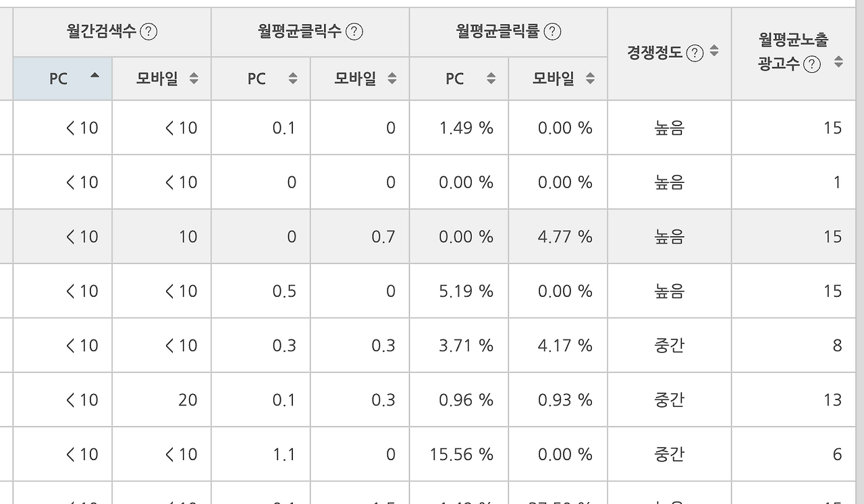The image size is (864, 504).
Task: Click the 높음 competition label in the first row
Action: coord(669,127)
